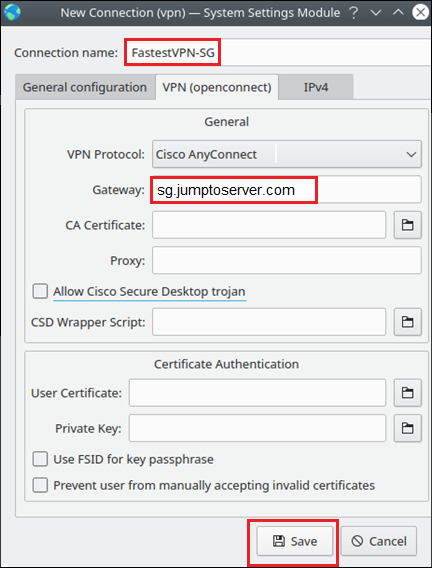Click the title bar up-chevron icon
The height and width of the screenshot is (568, 432).
(398, 13)
